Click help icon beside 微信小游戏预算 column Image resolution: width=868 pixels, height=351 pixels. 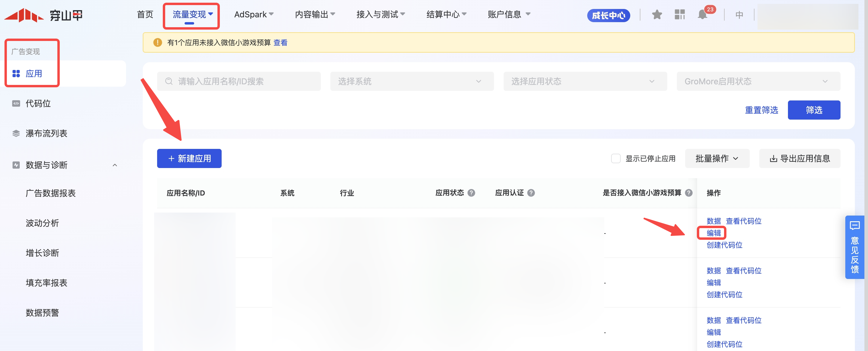pyautogui.click(x=689, y=193)
